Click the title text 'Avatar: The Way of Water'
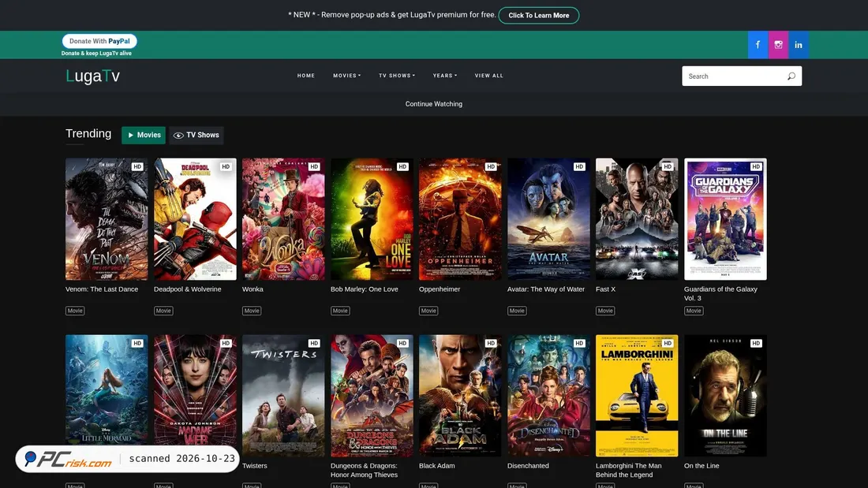This screenshot has height=488, width=868. pos(546,289)
